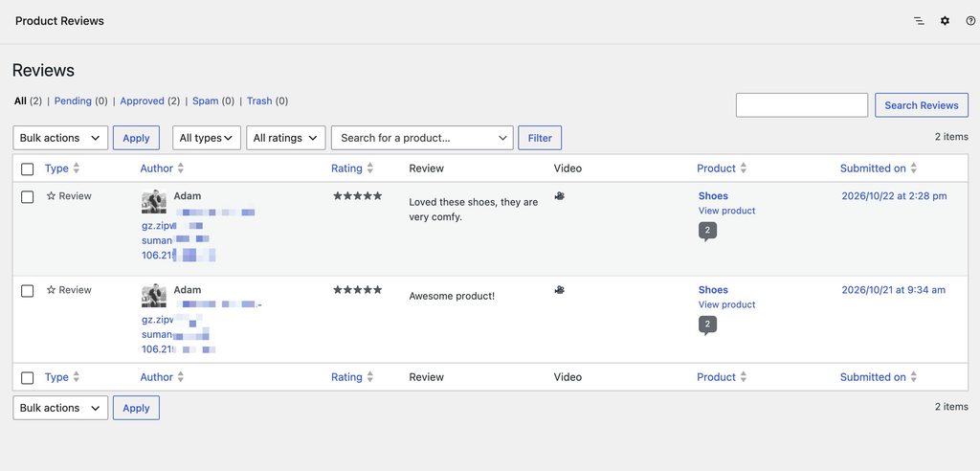Click sort arrows beside top Author header
Viewport: 980px width, 471px height.
click(181, 168)
